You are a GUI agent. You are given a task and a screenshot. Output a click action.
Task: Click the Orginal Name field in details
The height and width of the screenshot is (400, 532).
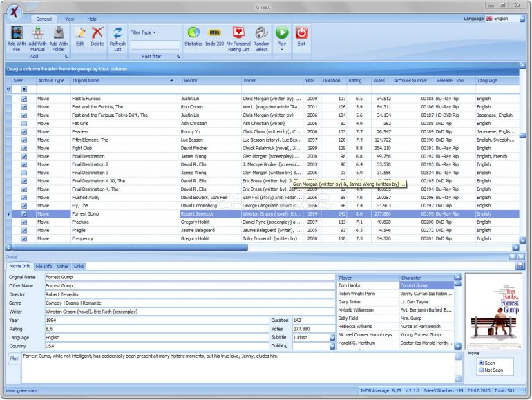[190, 277]
